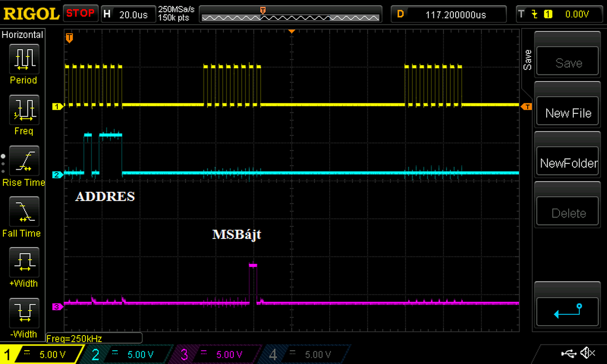Click the 0.00V trigger level readout
This screenshot has height=364, width=607.
tap(577, 14)
